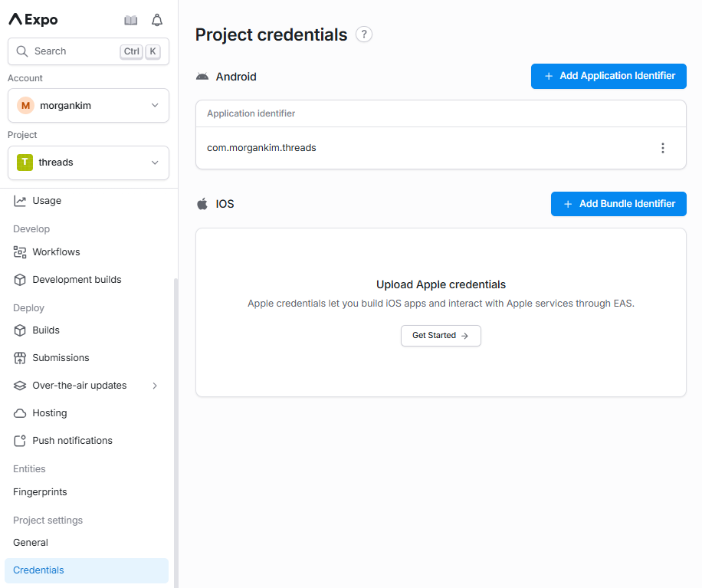Click the Upload Apple credentials heading
The width and height of the screenshot is (702, 588).
click(x=441, y=284)
